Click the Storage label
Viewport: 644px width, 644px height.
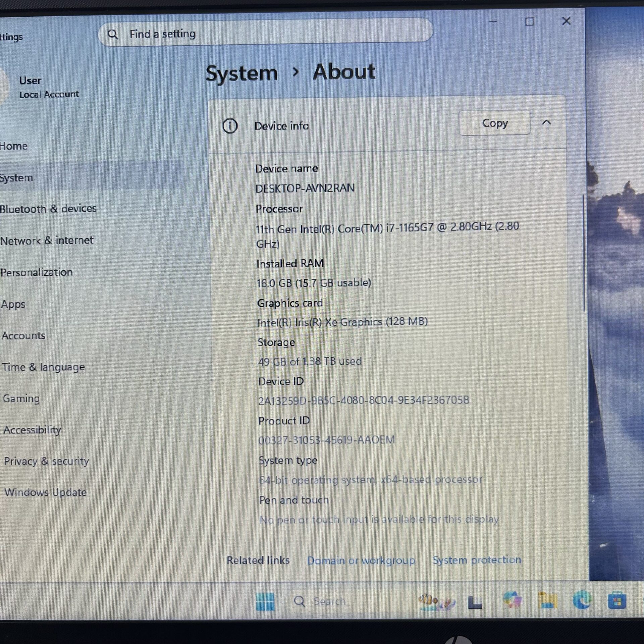[276, 342]
